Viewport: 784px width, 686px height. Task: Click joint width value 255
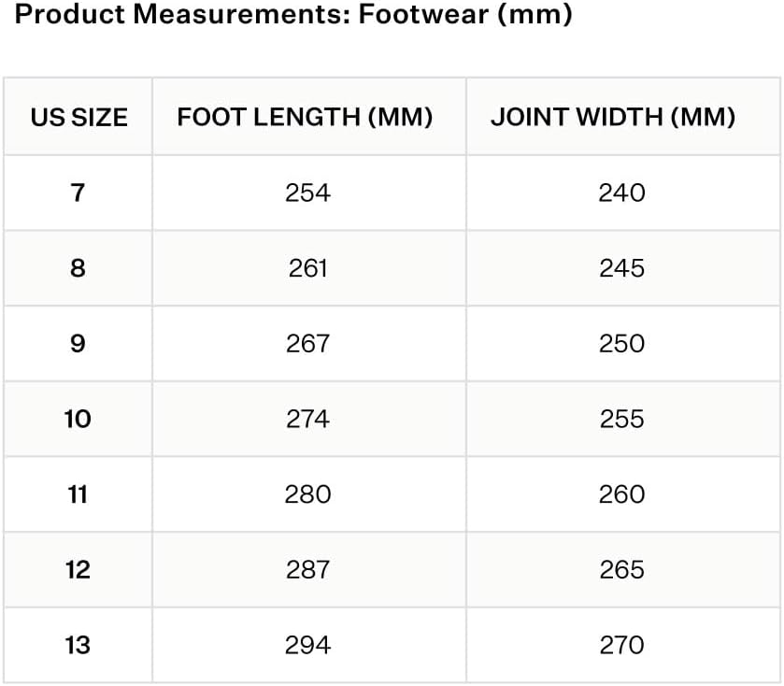click(621, 419)
